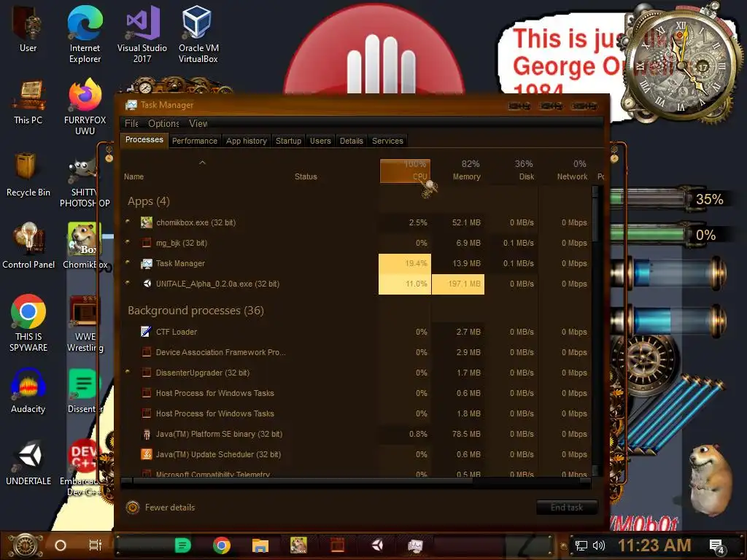The height and width of the screenshot is (560, 747).
Task: Switch to the Details tab
Action: click(x=351, y=141)
